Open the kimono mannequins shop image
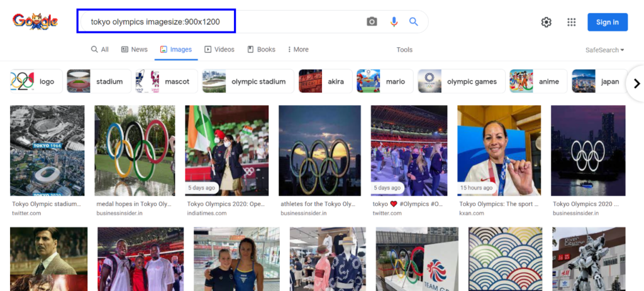 pyautogui.click(x=328, y=259)
